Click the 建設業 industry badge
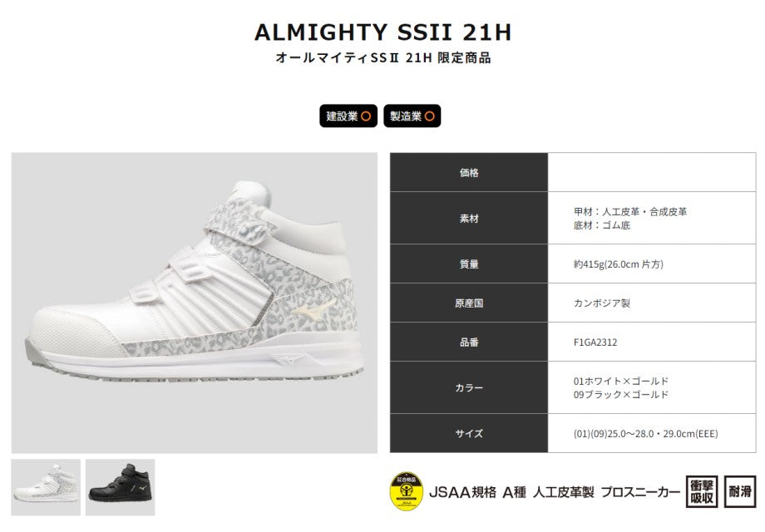The height and width of the screenshot is (532, 765). (x=348, y=116)
